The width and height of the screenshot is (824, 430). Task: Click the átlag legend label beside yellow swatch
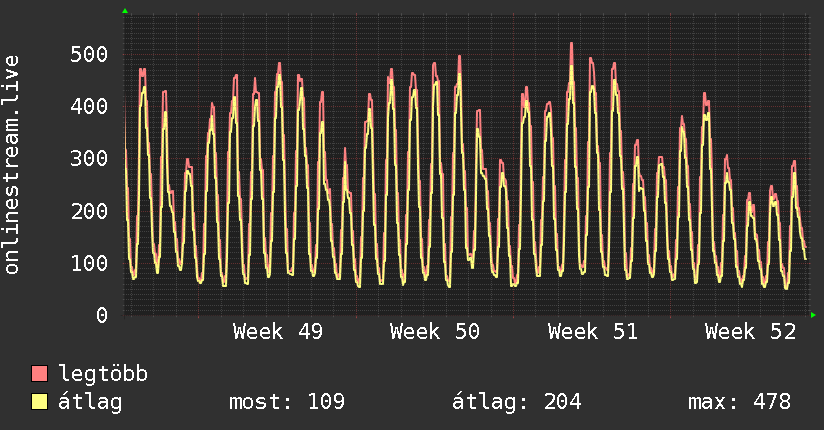[x=90, y=402]
